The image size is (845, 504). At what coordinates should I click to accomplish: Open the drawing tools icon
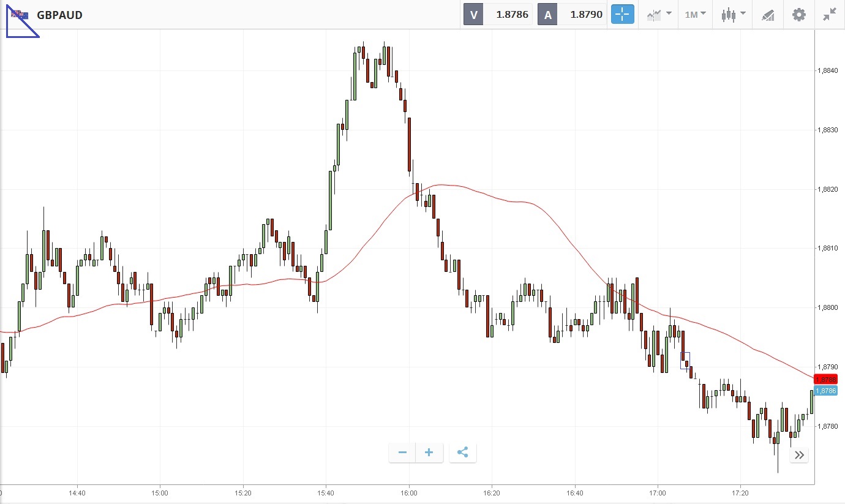(x=768, y=15)
